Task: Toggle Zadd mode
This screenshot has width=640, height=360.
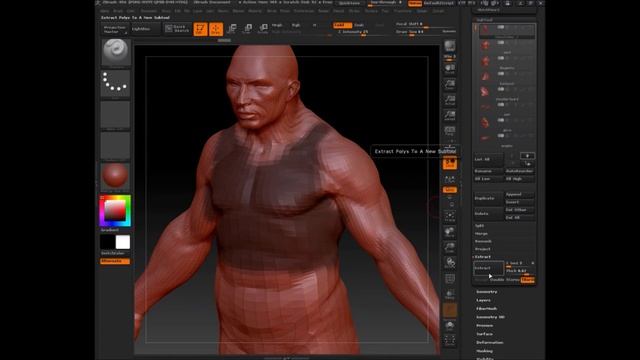Action: click(342, 25)
